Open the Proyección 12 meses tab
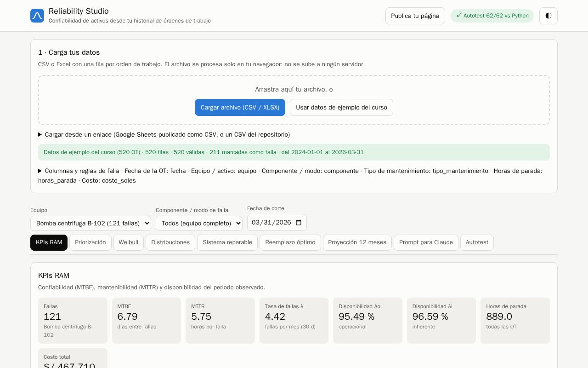The width and height of the screenshot is (588, 368). click(357, 242)
